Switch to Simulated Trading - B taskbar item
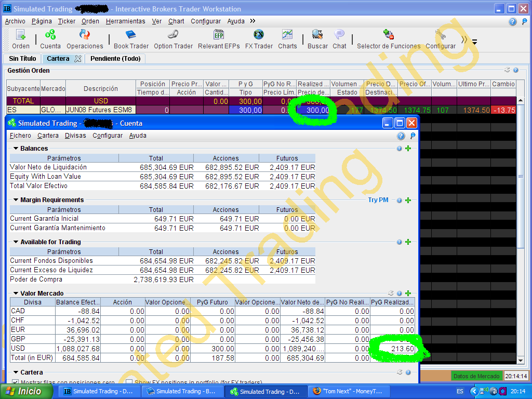532x399 pixels. click(182, 391)
